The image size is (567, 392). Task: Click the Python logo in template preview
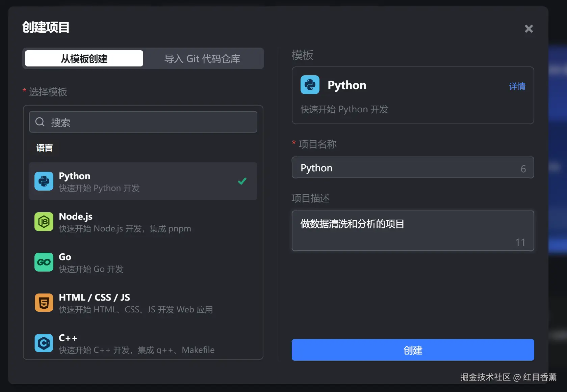[310, 85]
